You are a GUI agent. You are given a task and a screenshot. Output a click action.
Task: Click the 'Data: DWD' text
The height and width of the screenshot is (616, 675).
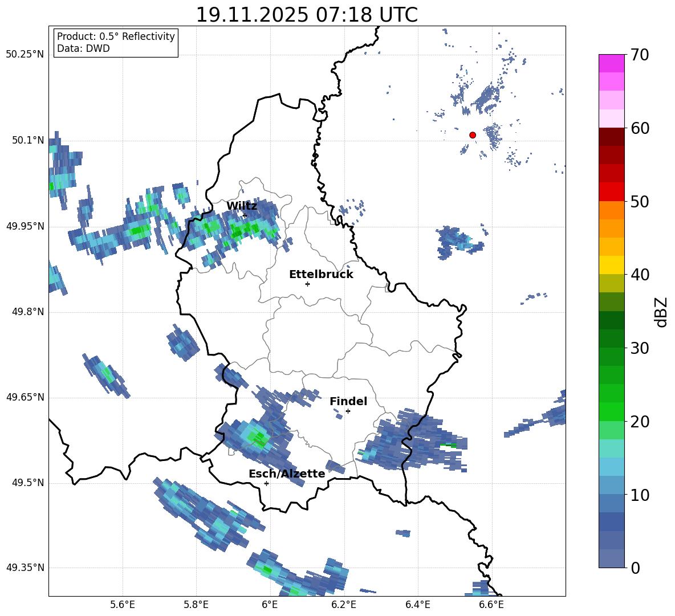(83, 48)
